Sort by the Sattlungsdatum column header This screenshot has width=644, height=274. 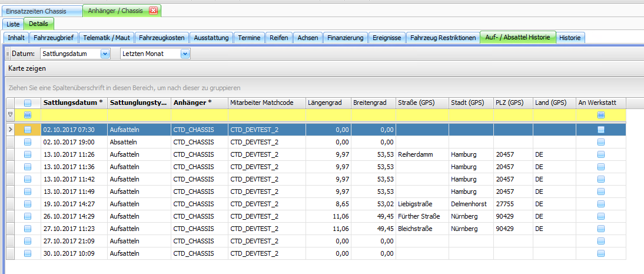74,103
